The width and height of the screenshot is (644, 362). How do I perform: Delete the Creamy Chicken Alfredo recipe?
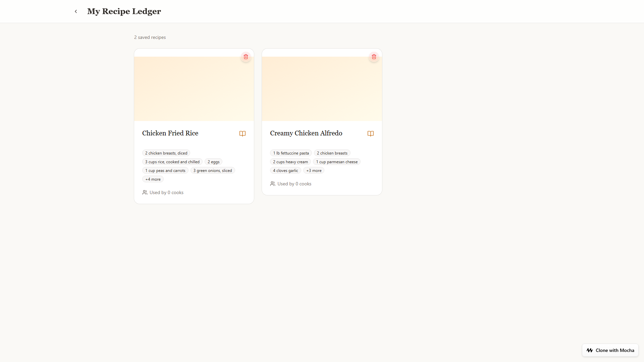(374, 57)
